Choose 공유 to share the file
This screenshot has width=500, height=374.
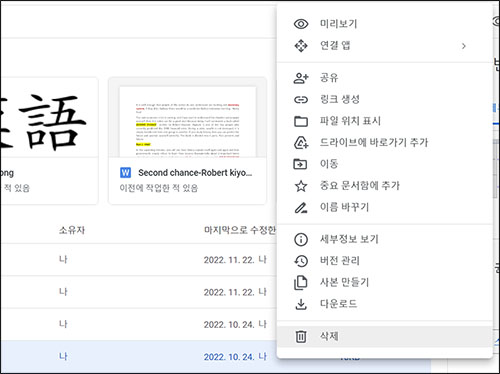coord(385,78)
